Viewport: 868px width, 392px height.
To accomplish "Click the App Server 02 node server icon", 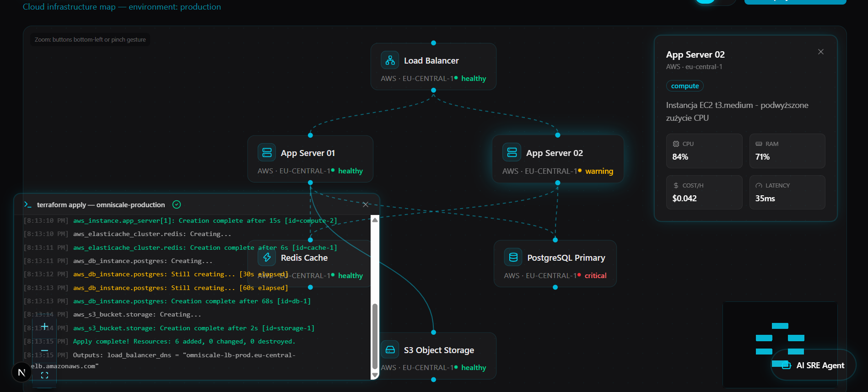I will coord(512,152).
